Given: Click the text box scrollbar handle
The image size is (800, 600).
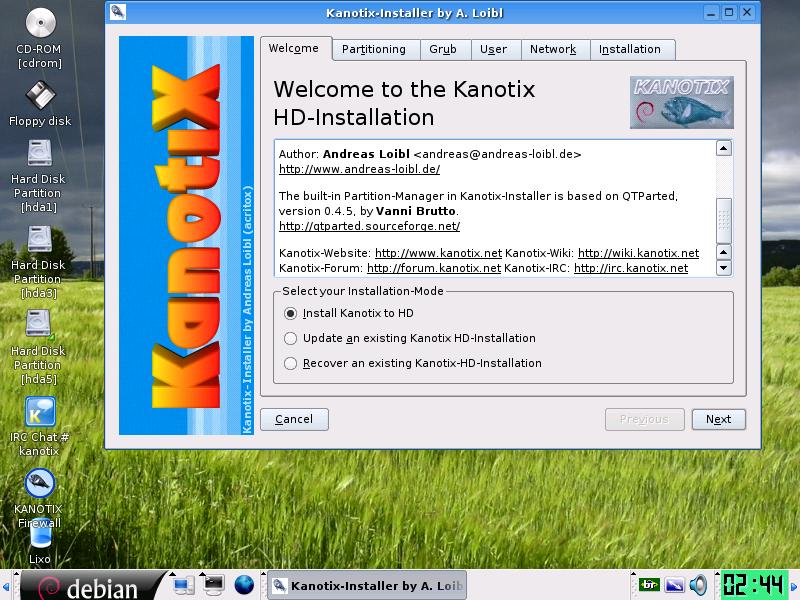Looking at the screenshot, I should [x=723, y=220].
